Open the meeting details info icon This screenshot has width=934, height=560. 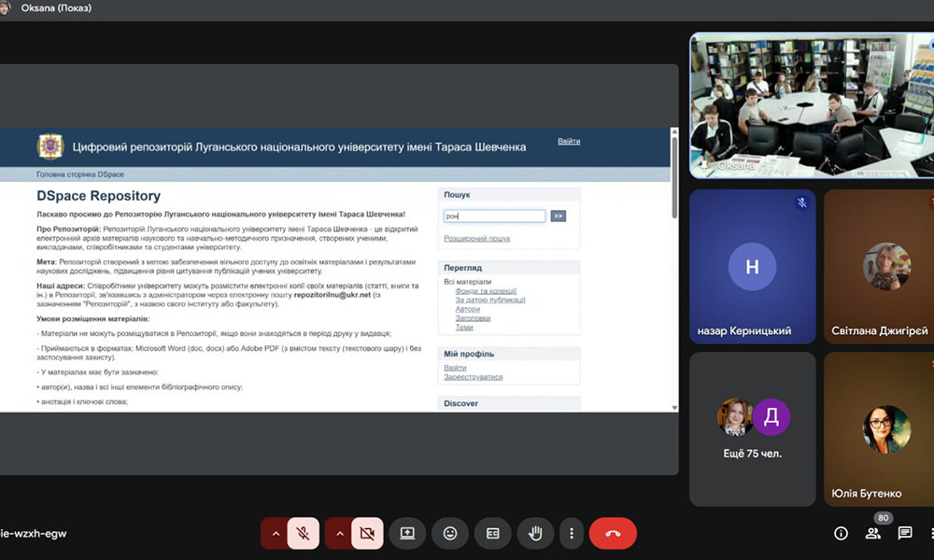click(841, 533)
